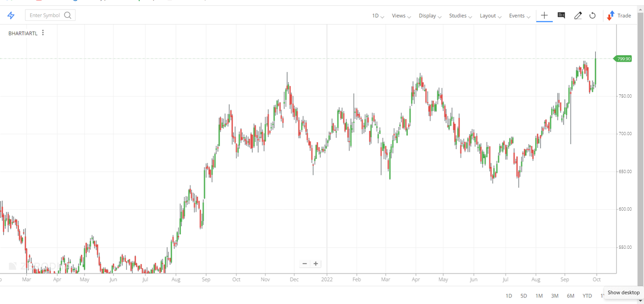Click the 750.00 price axis label

[624, 96]
